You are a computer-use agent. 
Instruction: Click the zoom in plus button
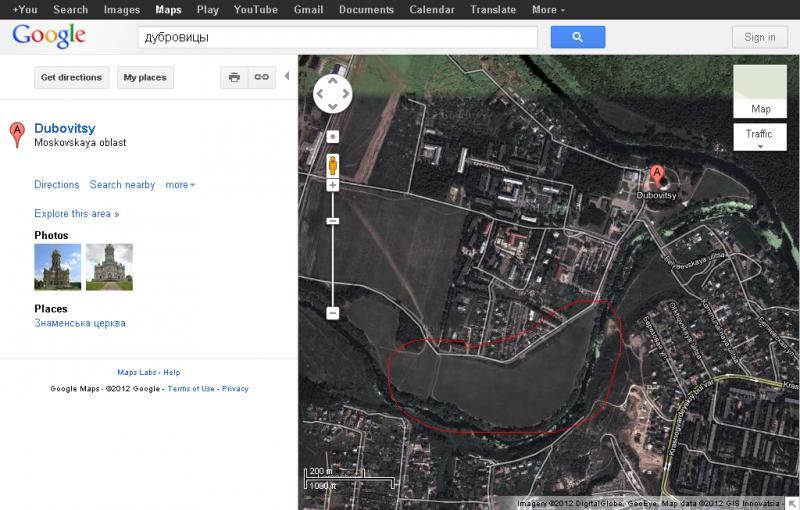coord(333,185)
